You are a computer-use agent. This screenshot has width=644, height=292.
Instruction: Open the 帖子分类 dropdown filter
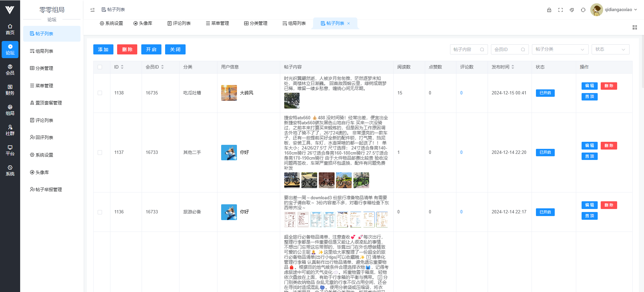pos(560,49)
